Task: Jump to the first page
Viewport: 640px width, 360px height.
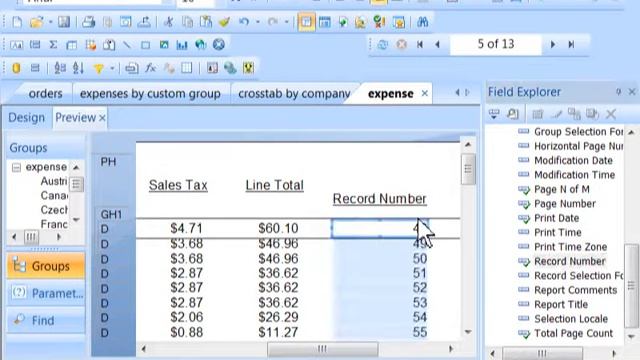Action: tap(420, 44)
